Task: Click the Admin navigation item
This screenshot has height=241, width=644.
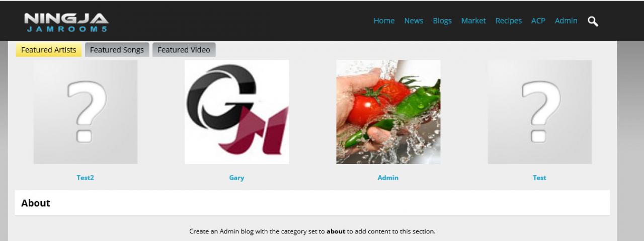Action: [x=566, y=21]
